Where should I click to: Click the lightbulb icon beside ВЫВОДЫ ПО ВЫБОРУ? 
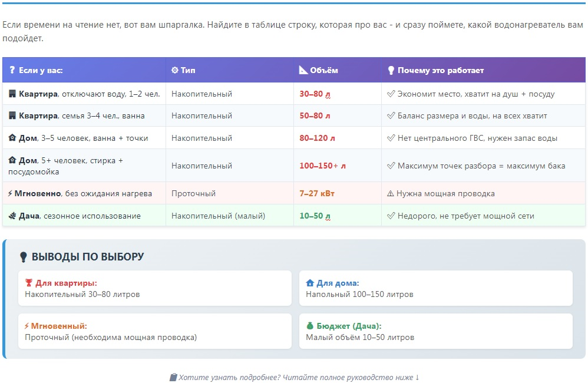tap(24, 257)
